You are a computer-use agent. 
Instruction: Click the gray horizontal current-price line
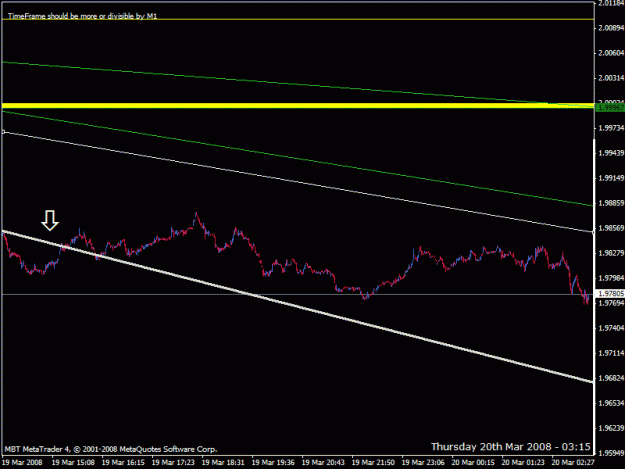tap(298, 294)
